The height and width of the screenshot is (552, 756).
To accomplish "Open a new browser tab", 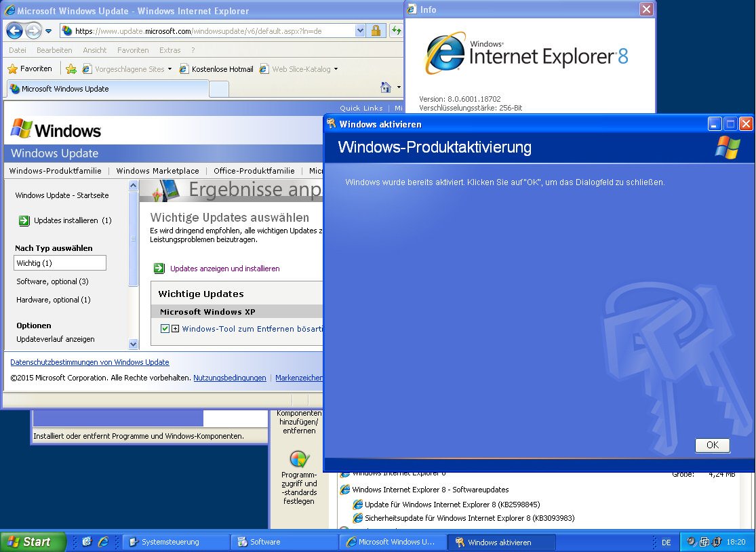I will pos(219,90).
